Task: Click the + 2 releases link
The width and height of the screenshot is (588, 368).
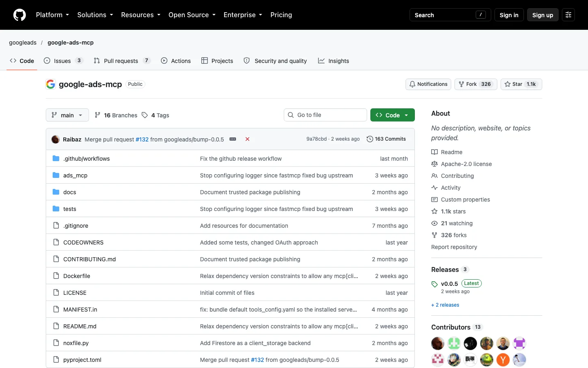Action: click(445, 305)
